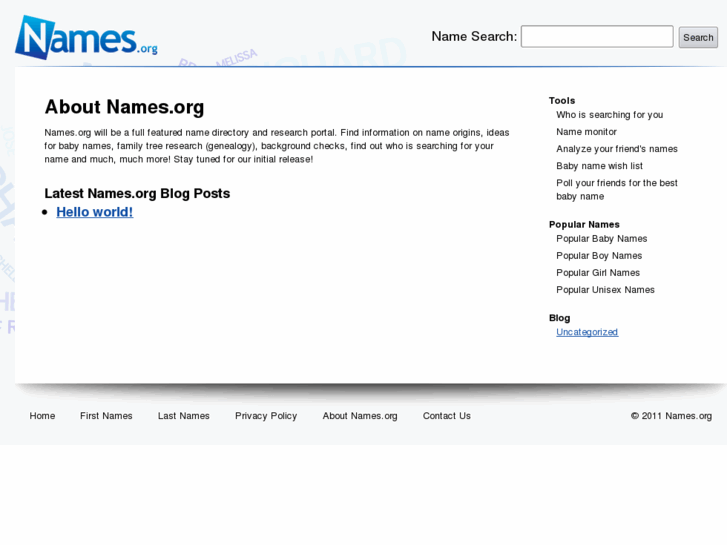Open the Hello world! blog post
727x545 pixels.
tap(95, 212)
